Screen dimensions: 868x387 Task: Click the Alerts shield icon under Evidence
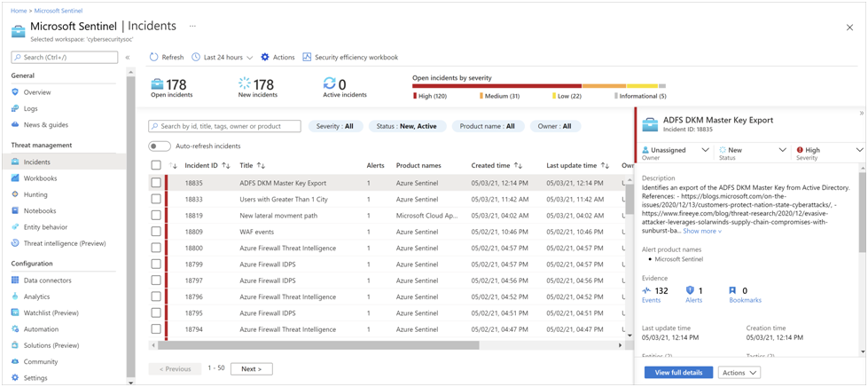click(x=690, y=290)
